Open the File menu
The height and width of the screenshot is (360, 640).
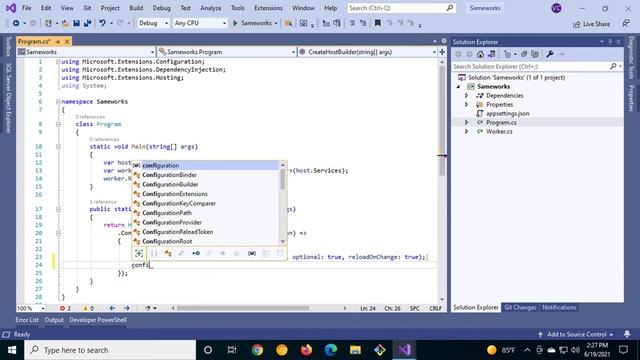pyautogui.click(x=27, y=8)
